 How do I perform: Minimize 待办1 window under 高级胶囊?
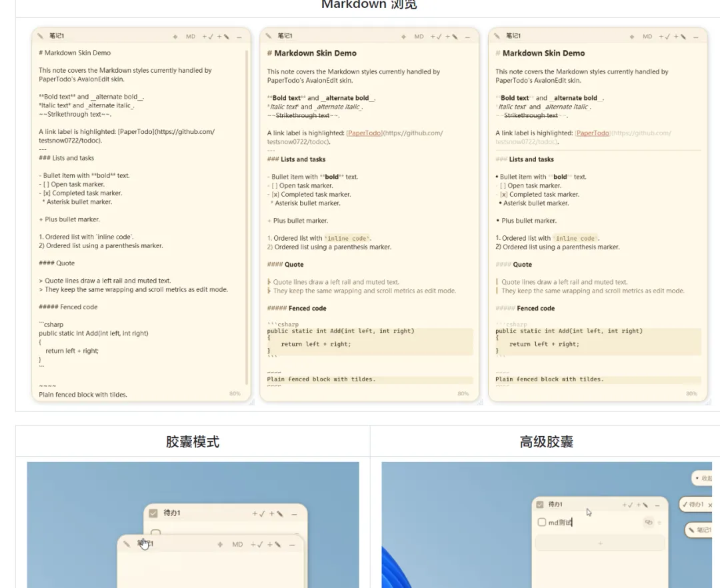pos(657,505)
